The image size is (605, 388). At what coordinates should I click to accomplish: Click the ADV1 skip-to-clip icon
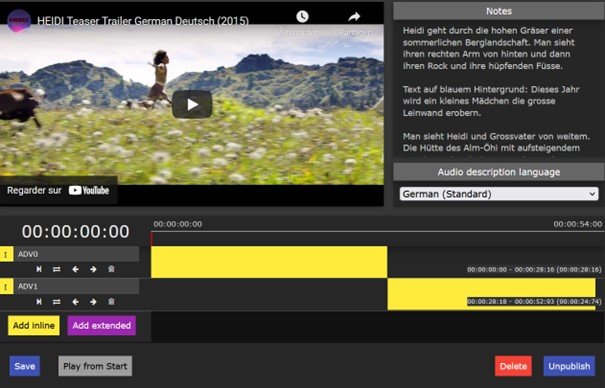point(39,302)
